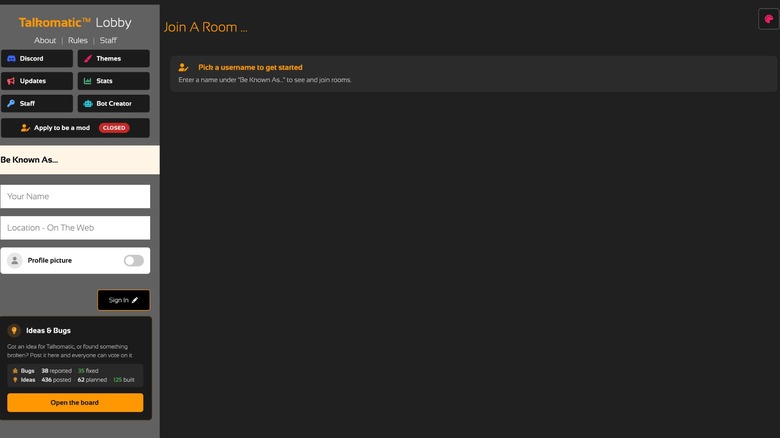Open the color palette theme icon
This screenshot has width=780, height=438.
point(769,19)
